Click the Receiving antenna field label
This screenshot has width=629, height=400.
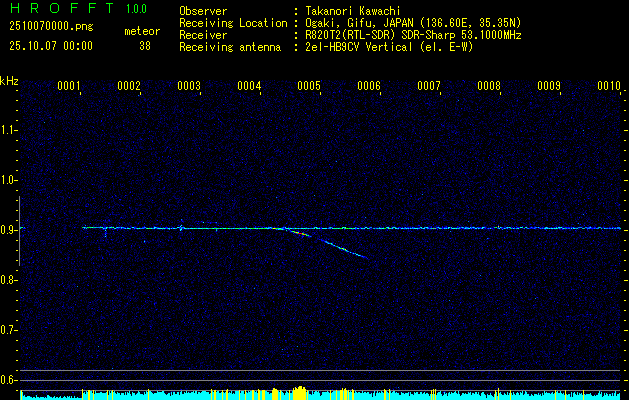point(230,47)
